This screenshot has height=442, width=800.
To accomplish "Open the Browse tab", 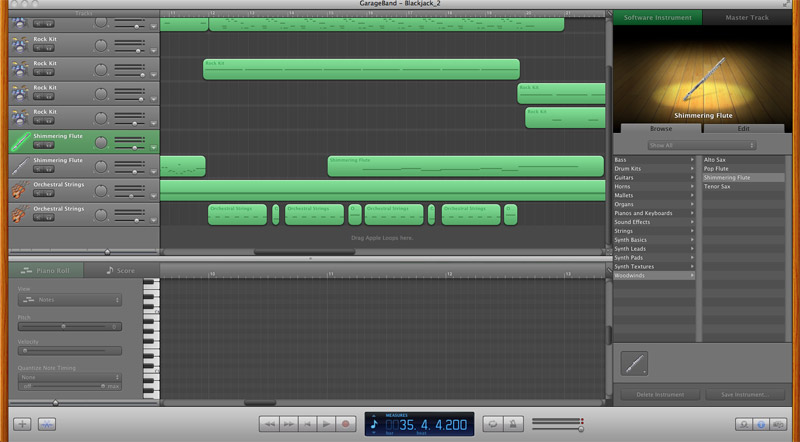I will pyautogui.click(x=661, y=129).
